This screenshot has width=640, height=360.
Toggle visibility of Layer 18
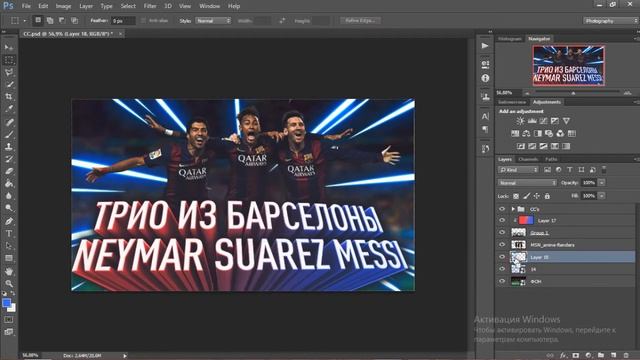(x=502, y=257)
